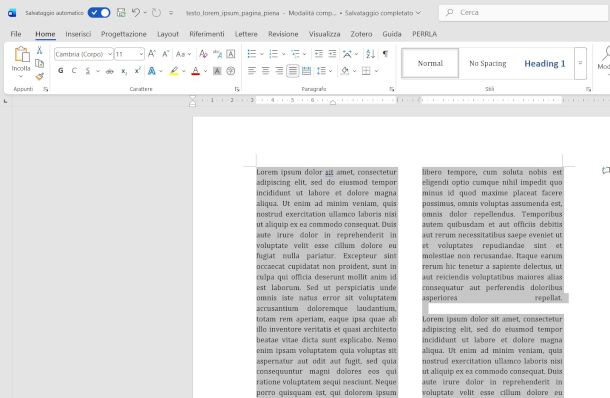610x398 pixels.
Task: Align text to the right
Action: point(279,71)
